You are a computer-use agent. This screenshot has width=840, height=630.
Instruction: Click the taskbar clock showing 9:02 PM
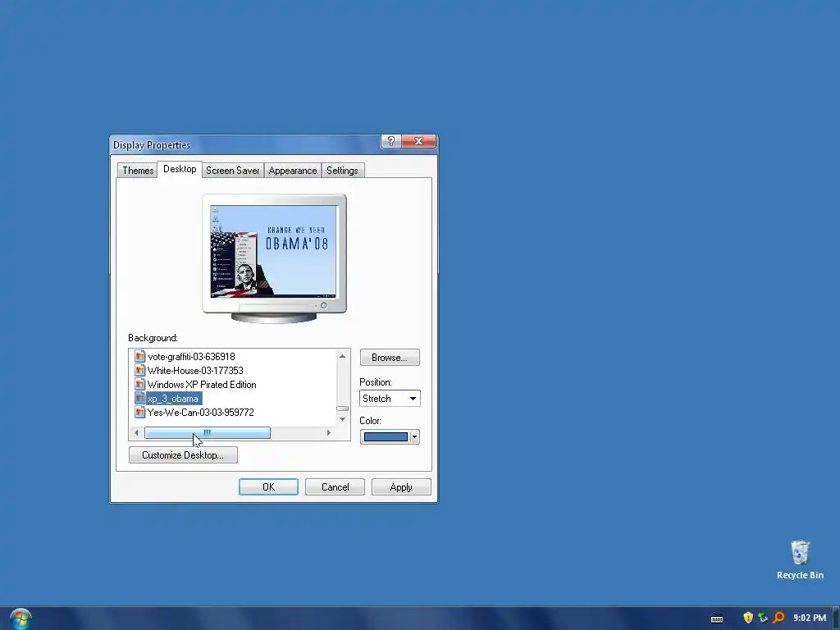pos(810,618)
